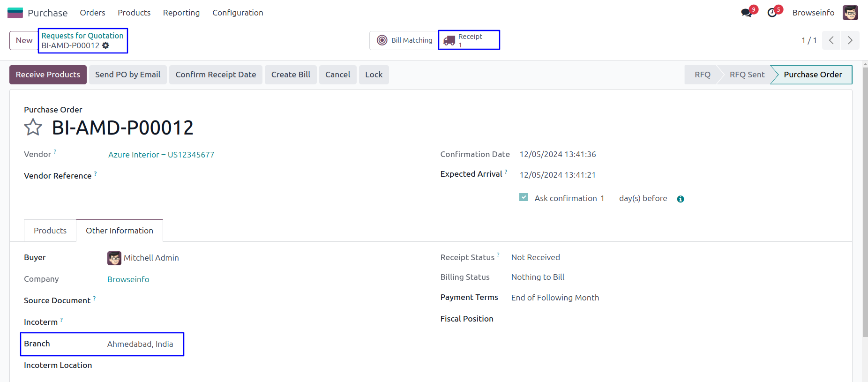Open the user avatar menu
868x382 pixels.
850,13
